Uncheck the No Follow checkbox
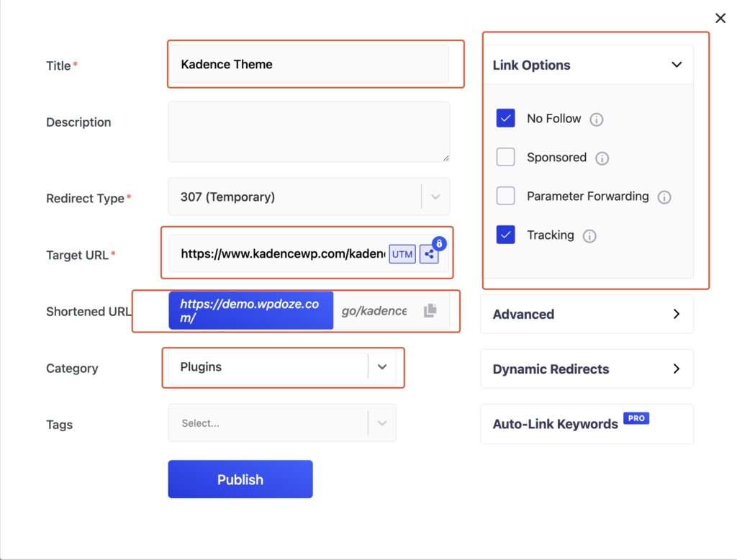Image resolution: width=737 pixels, height=560 pixels. pyautogui.click(x=505, y=118)
